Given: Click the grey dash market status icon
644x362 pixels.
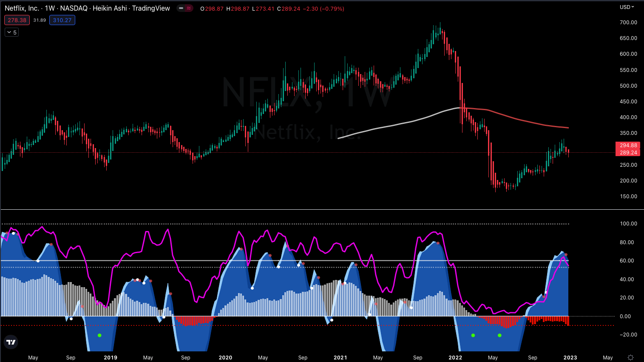Looking at the screenshot, I should pos(181,8).
